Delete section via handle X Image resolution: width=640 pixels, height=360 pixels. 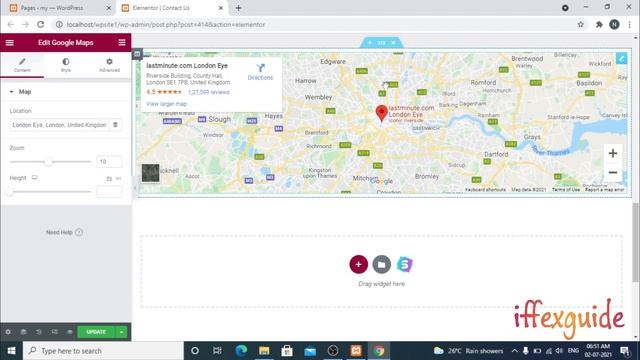click(x=393, y=42)
